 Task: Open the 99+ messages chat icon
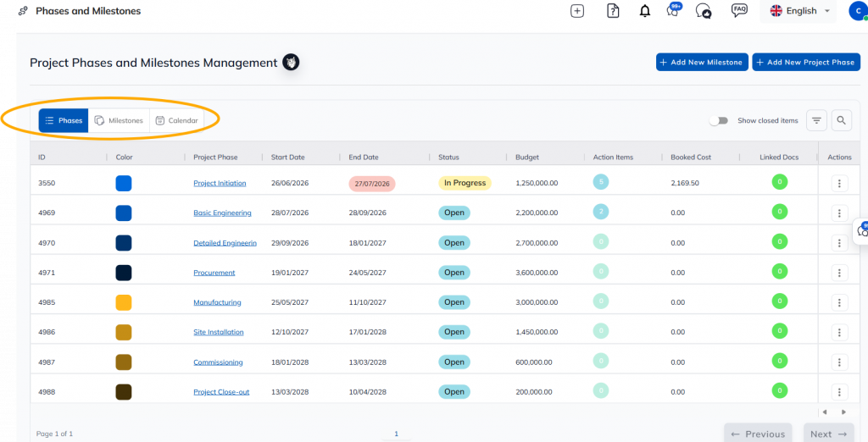point(674,10)
